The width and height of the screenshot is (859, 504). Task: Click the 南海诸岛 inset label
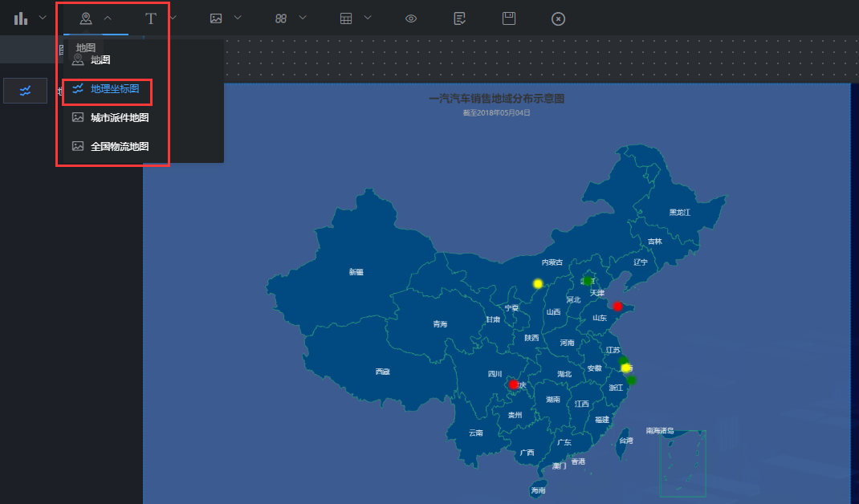click(660, 431)
